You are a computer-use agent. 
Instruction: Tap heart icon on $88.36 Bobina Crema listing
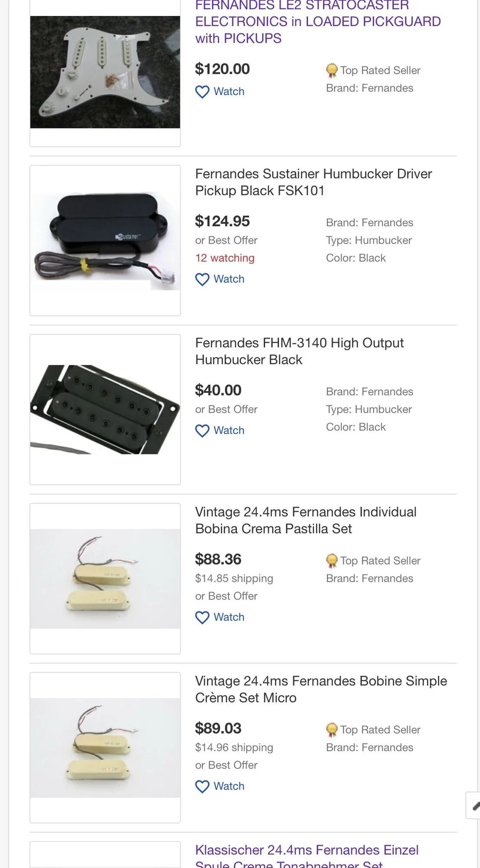202,618
